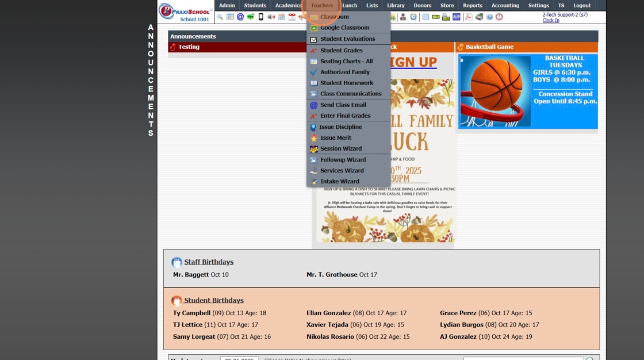644x360 pixels.
Task: Click the Student Birthdays cake icon
Action: pyautogui.click(x=177, y=300)
